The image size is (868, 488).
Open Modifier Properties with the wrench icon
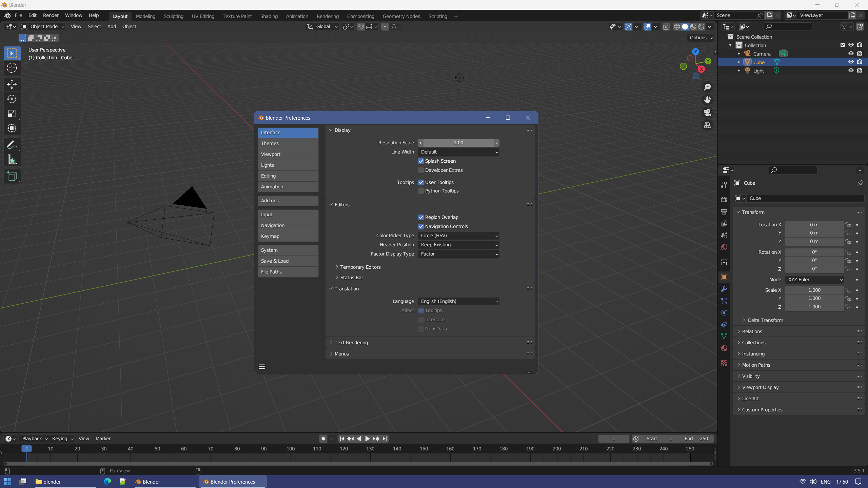tap(724, 288)
